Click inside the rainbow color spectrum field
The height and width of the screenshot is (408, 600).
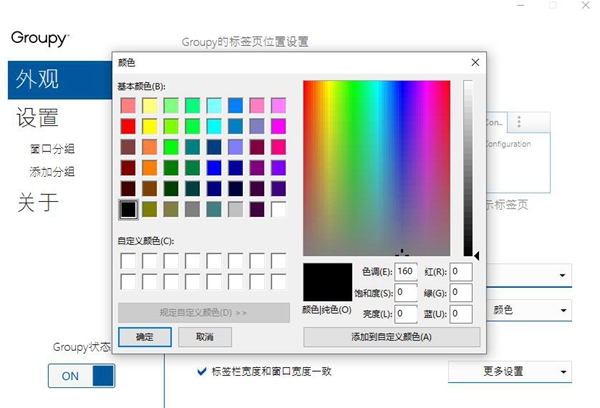coord(377,168)
